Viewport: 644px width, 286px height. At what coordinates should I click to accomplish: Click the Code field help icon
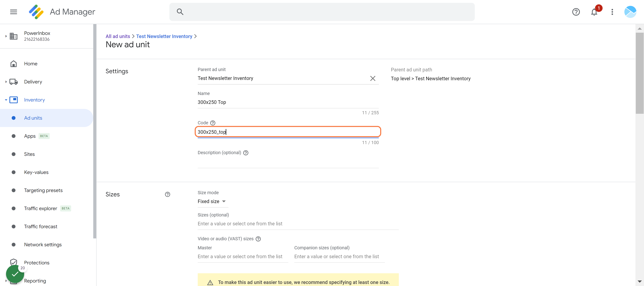[212, 123]
